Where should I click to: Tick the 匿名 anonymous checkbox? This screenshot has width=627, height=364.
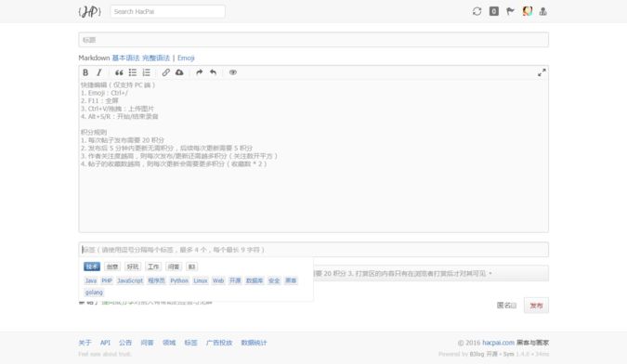[x=515, y=305]
